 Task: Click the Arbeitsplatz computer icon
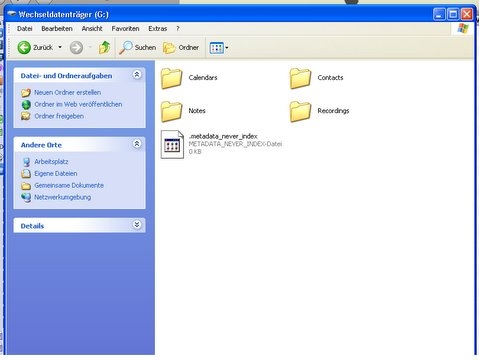(26, 162)
